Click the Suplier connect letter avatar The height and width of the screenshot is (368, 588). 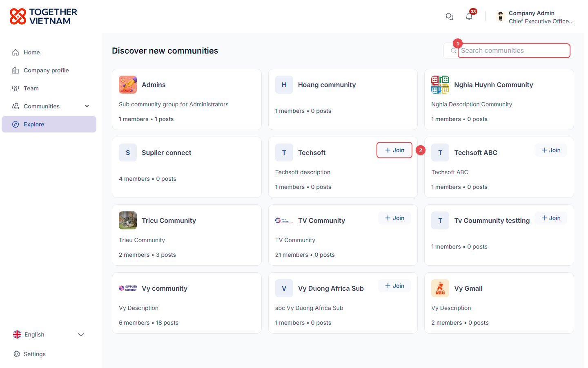tap(128, 153)
